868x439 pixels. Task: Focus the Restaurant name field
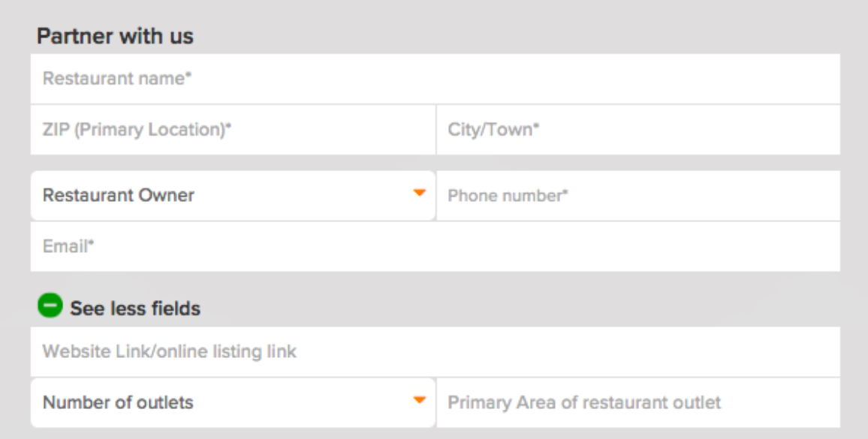pos(435,79)
